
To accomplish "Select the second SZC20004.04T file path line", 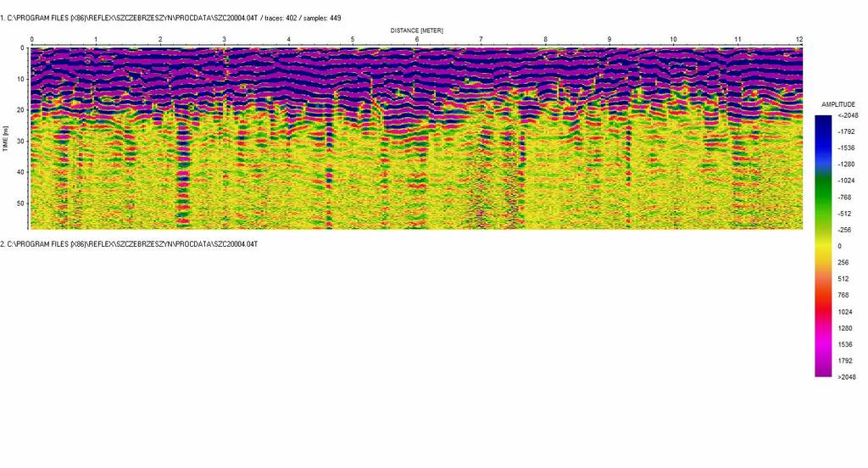I will click(129, 244).
